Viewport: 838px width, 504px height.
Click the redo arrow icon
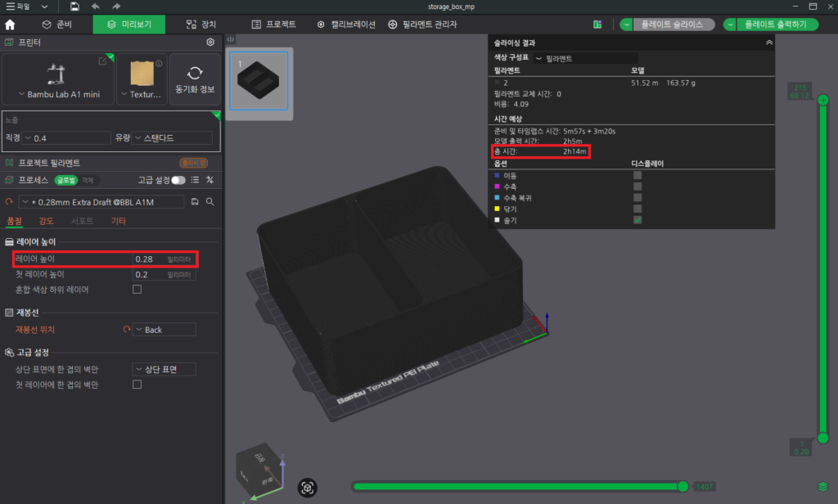pyautogui.click(x=116, y=7)
